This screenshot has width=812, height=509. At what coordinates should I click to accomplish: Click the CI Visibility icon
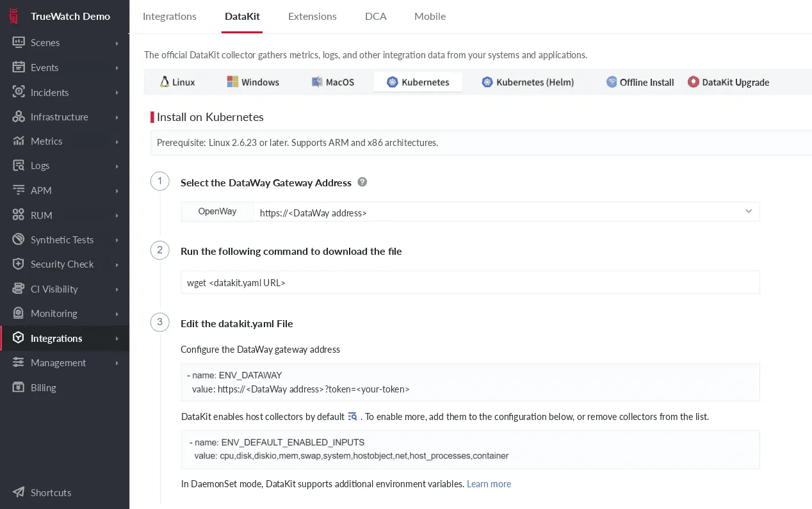tap(19, 289)
